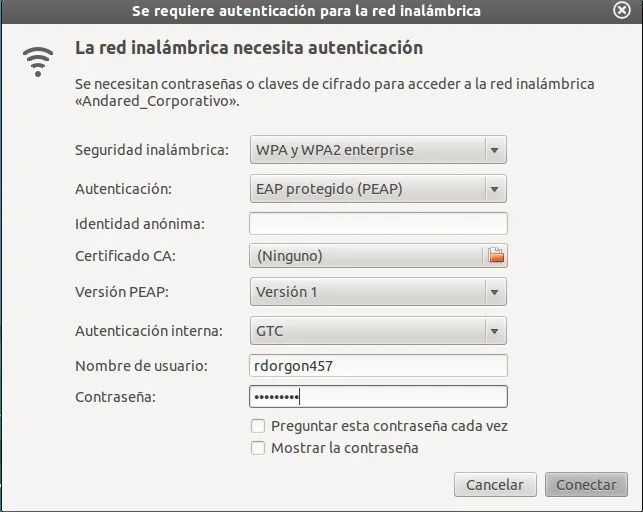
Task: Click the 'Conectar' button
Action: pos(586,485)
